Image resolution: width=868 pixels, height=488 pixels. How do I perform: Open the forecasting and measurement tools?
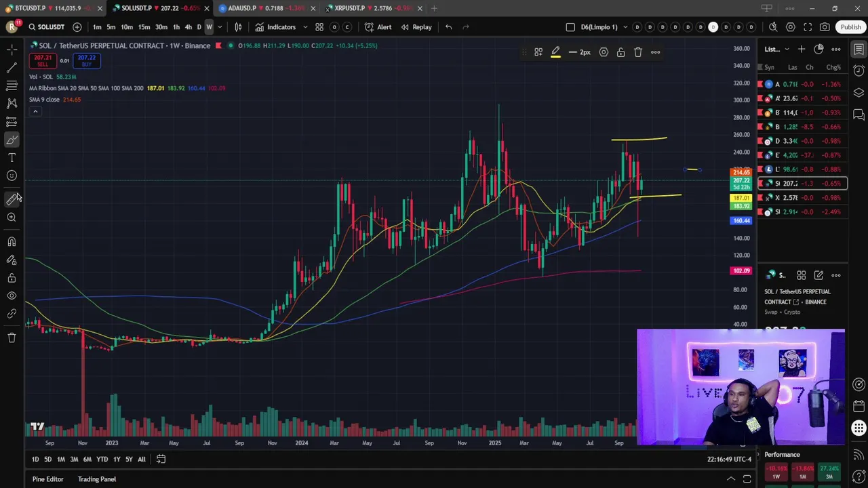(12, 122)
